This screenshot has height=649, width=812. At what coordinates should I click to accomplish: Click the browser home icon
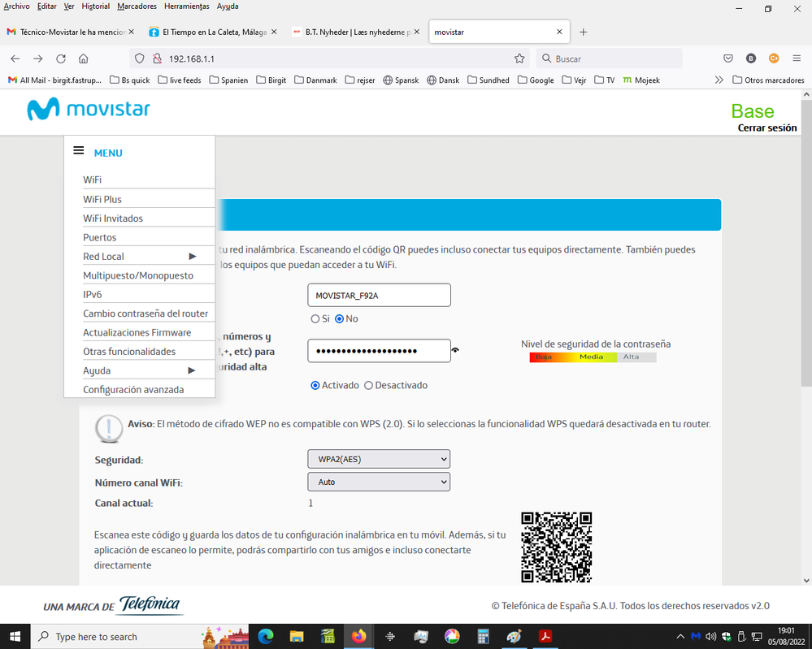point(84,58)
